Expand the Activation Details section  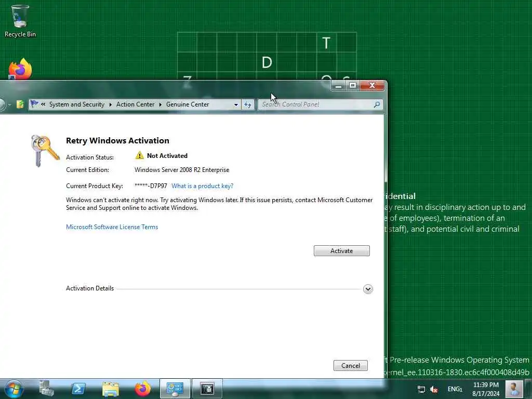(368, 289)
